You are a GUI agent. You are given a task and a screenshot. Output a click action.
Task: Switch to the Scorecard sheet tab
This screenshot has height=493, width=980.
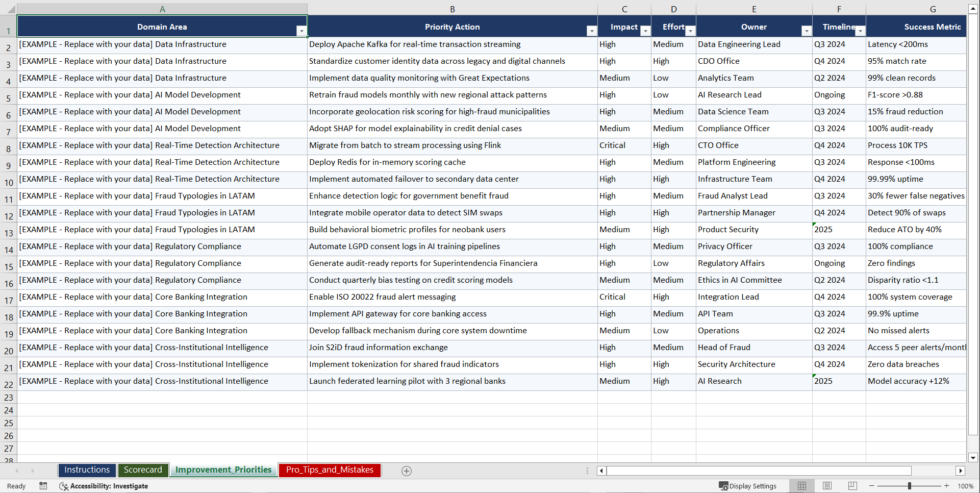click(x=143, y=470)
